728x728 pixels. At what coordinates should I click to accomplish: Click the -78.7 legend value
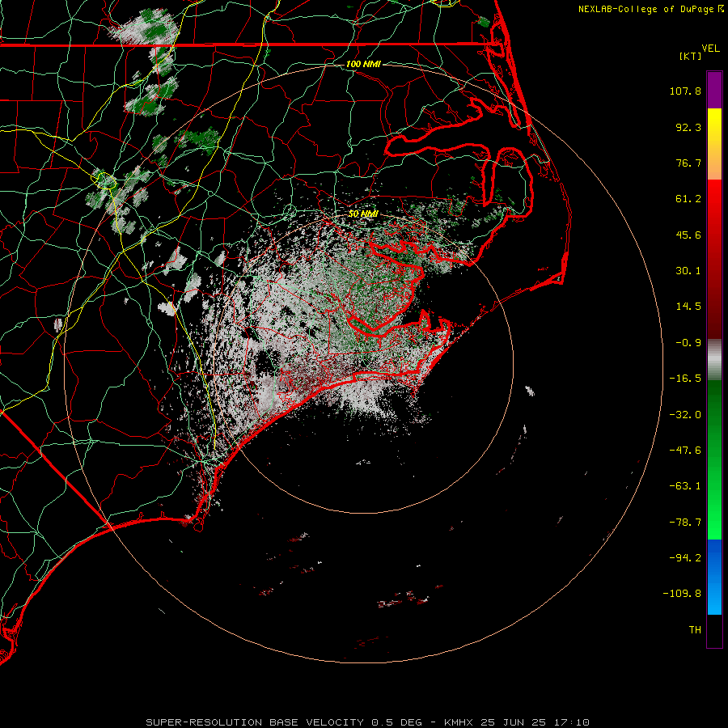tap(685, 523)
